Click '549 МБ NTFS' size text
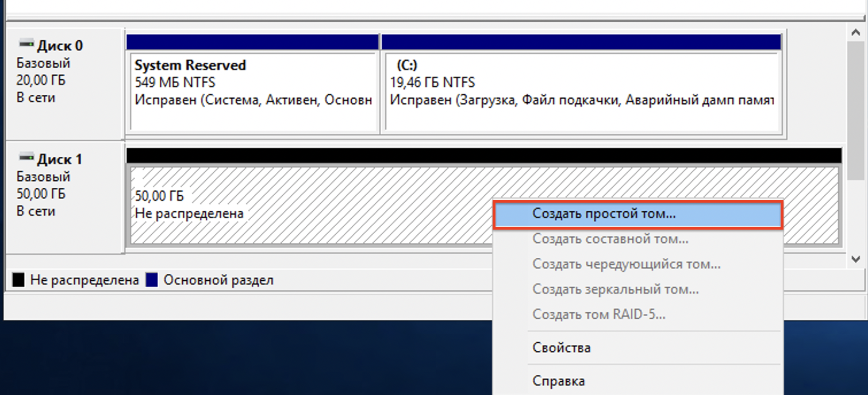This screenshot has width=868, height=395. pos(175,83)
